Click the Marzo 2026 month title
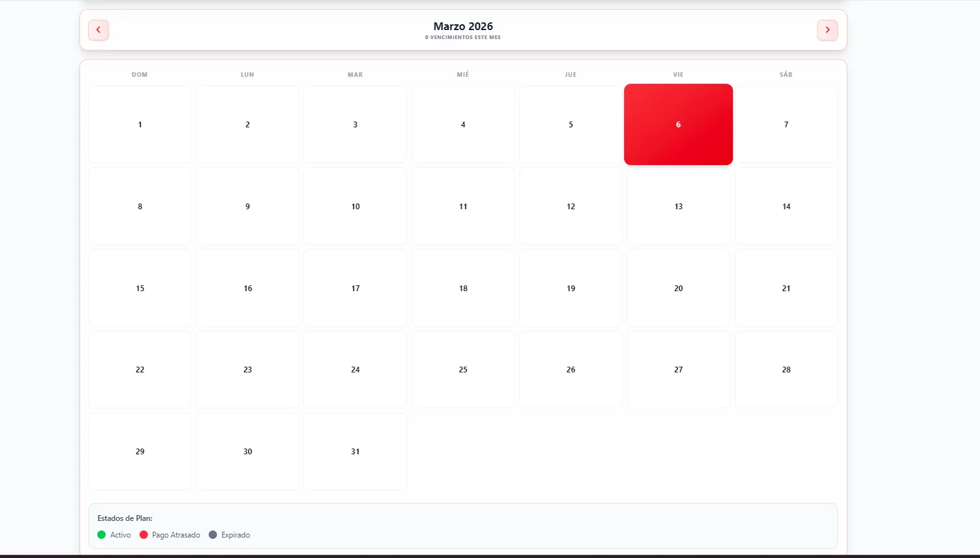The width and height of the screenshot is (980, 558). [x=463, y=26]
